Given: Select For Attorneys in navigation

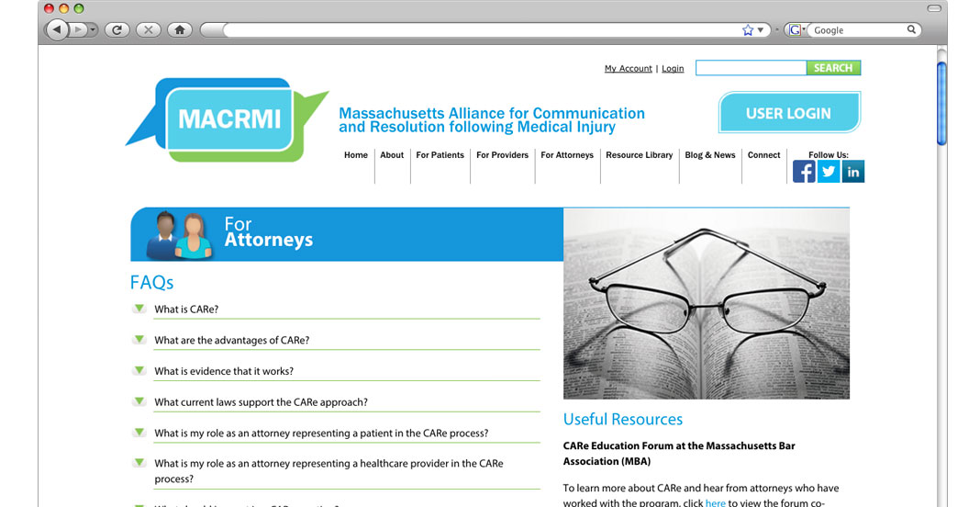Looking at the screenshot, I should [x=567, y=155].
